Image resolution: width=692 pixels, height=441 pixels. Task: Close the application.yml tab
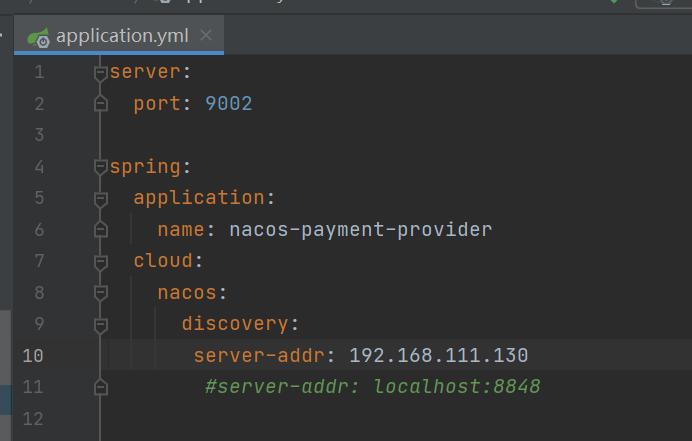206,35
